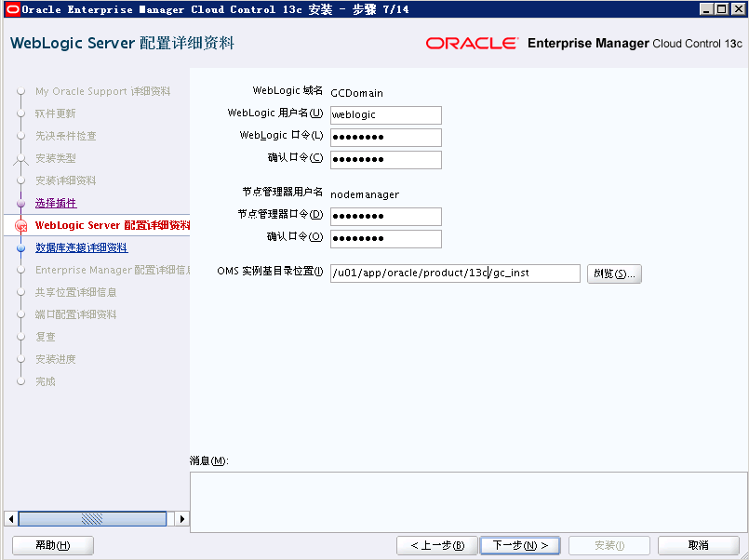
Task: Select the current WebLogic Server 配置详细资料 step
Action: [x=113, y=225]
